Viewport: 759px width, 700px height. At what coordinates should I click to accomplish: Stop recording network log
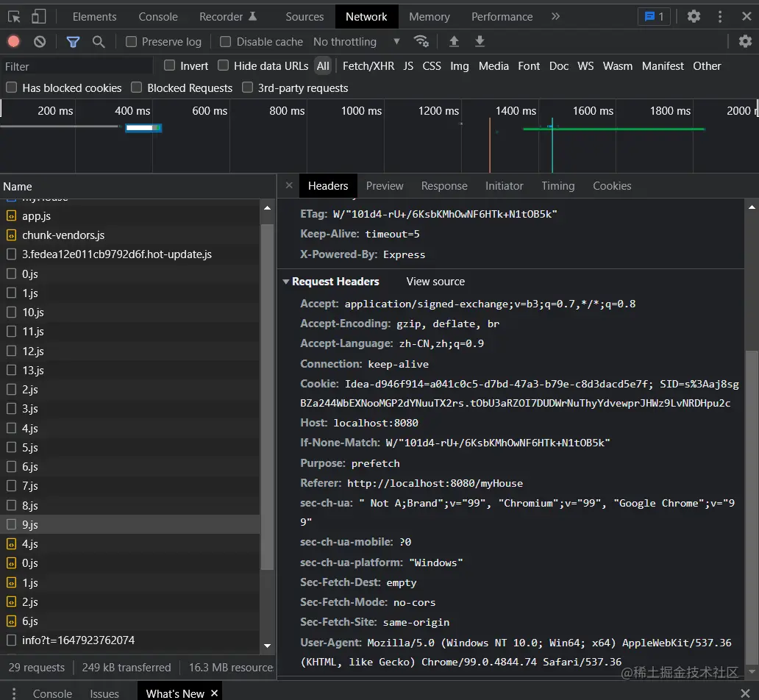pyautogui.click(x=14, y=42)
